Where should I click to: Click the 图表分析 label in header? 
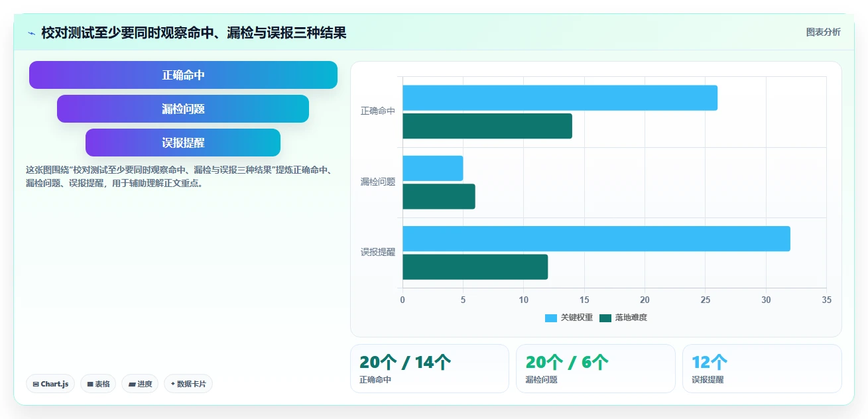pos(823,32)
